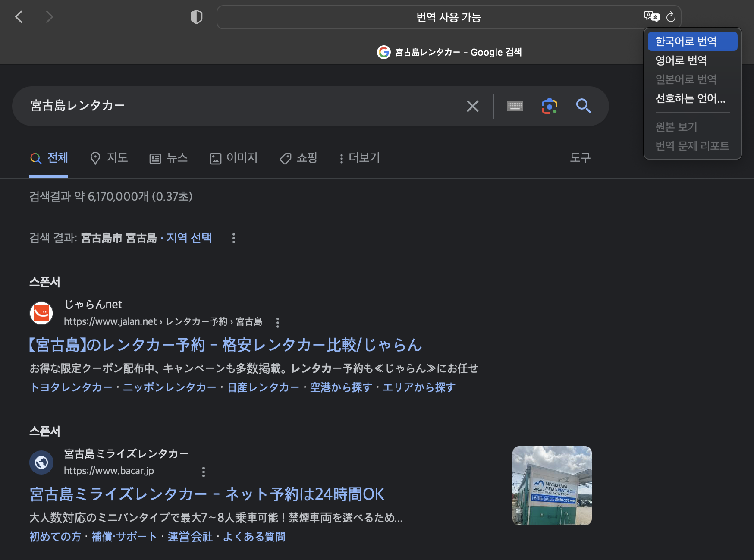Switch to the 지도 tab
The height and width of the screenshot is (560, 754).
[x=109, y=158]
